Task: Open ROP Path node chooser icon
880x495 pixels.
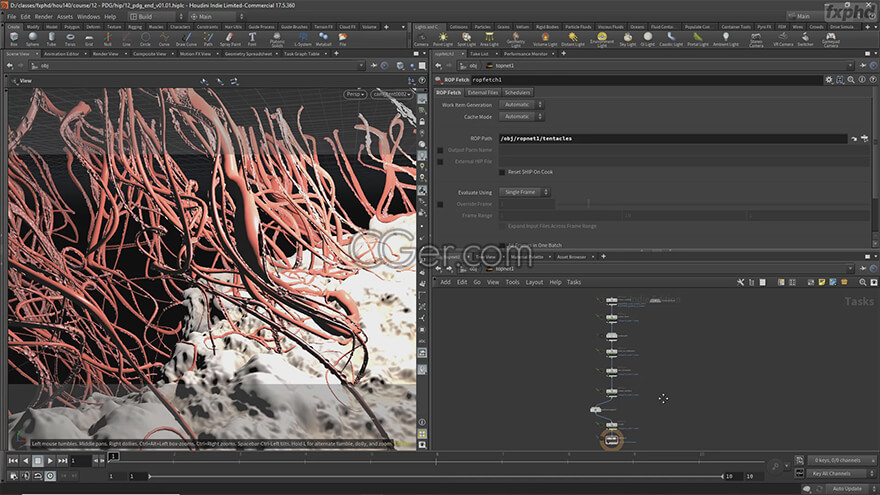Action: (864, 138)
